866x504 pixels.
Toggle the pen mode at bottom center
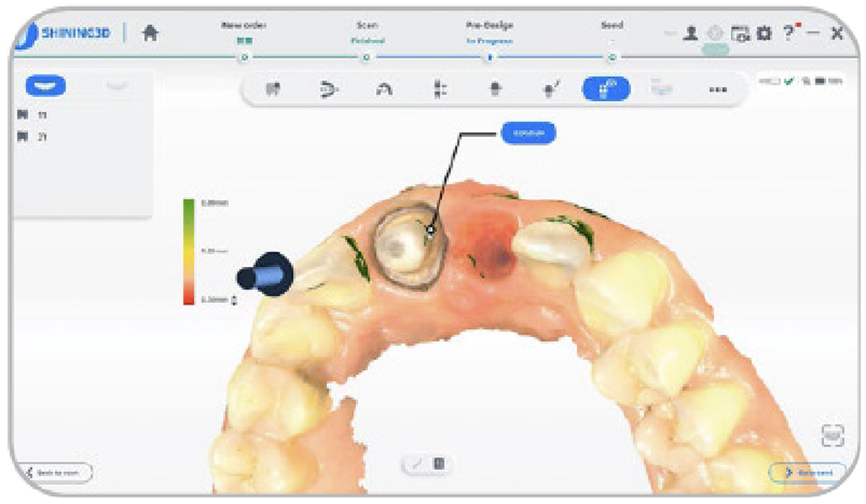click(x=417, y=464)
